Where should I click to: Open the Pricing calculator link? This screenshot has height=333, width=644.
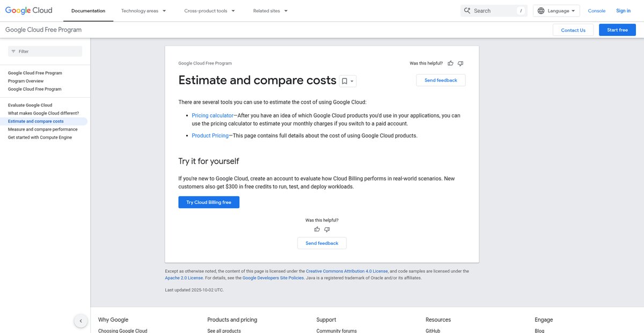coord(213,115)
